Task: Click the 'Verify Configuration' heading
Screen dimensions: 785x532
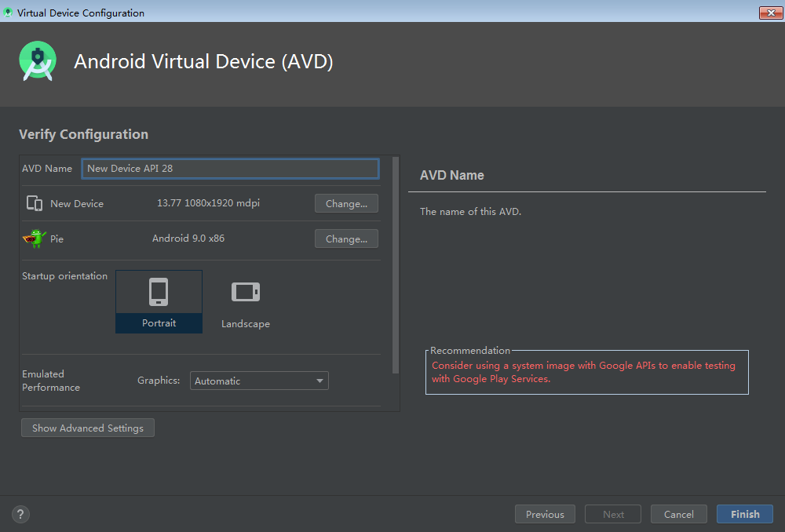Action: click(x=84, y=135)
